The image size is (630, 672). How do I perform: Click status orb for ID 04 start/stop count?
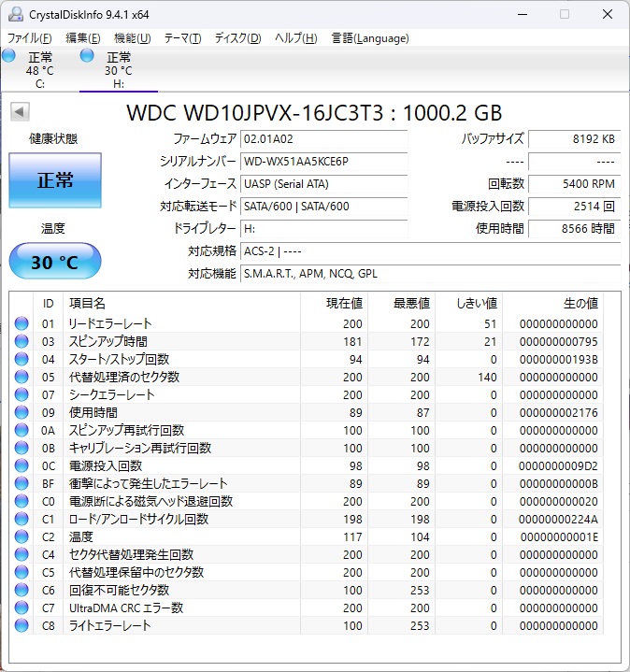[21, 359]
